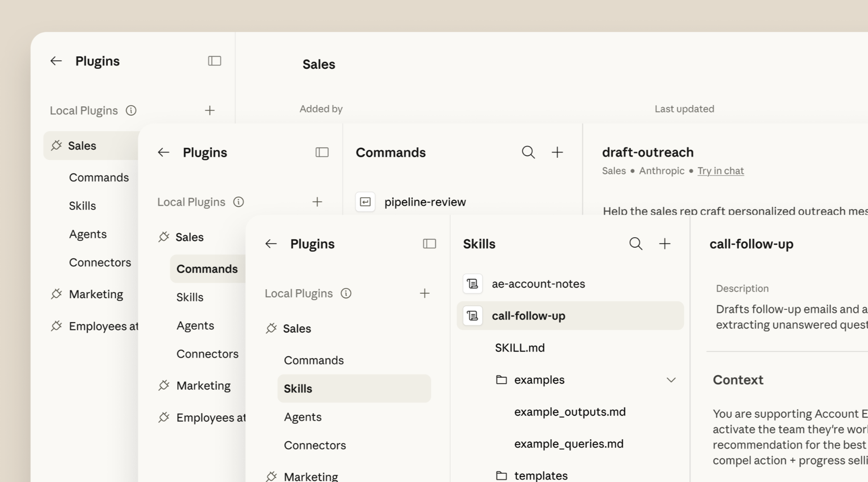Collapse examples folder with chevron

tap(671, 380)
